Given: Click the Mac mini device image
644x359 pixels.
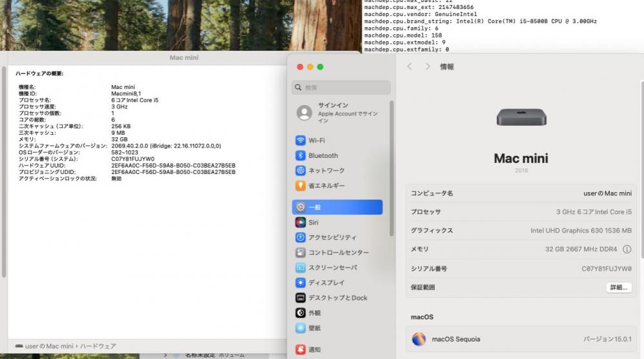Looking at the screenshot, I should [x=521, y=117].
